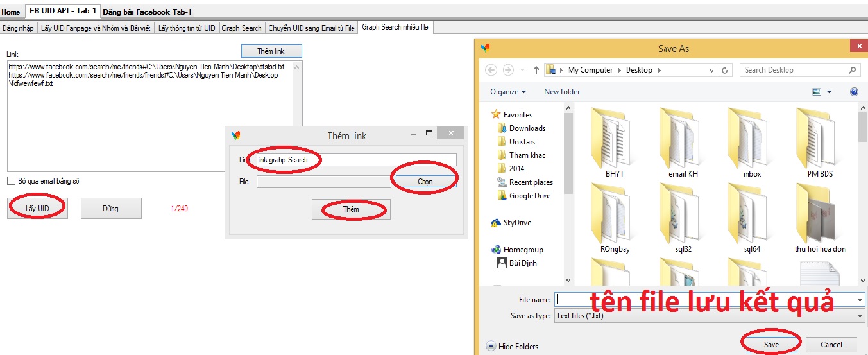Open the BHYT folder
868x355 pixels.
[x=614, y=143]
